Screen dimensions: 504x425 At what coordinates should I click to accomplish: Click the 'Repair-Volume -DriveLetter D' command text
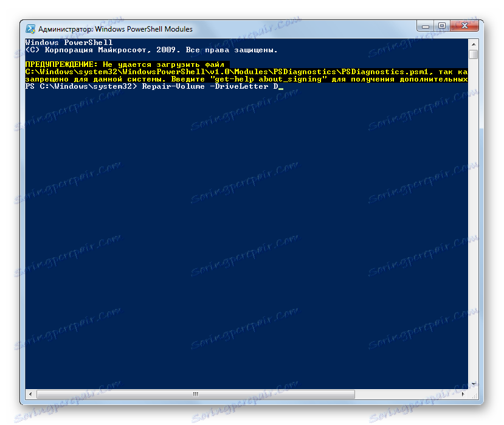click(210, 86)
